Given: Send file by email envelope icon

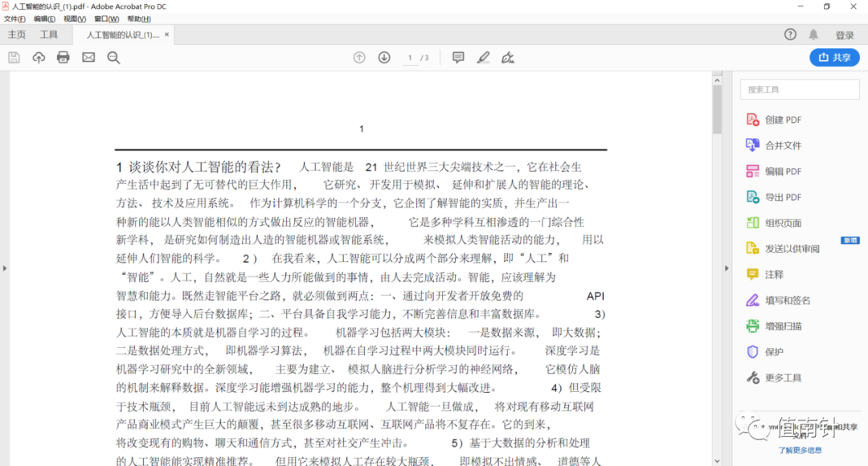Looking at the screenshot, I should (88, 58).
